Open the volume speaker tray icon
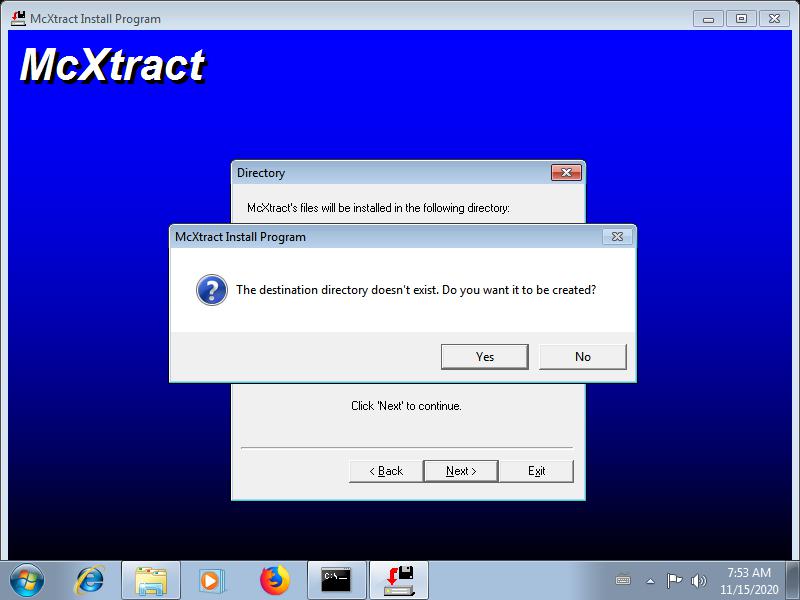This screenshot has width=800, height=600. point(698,581)
